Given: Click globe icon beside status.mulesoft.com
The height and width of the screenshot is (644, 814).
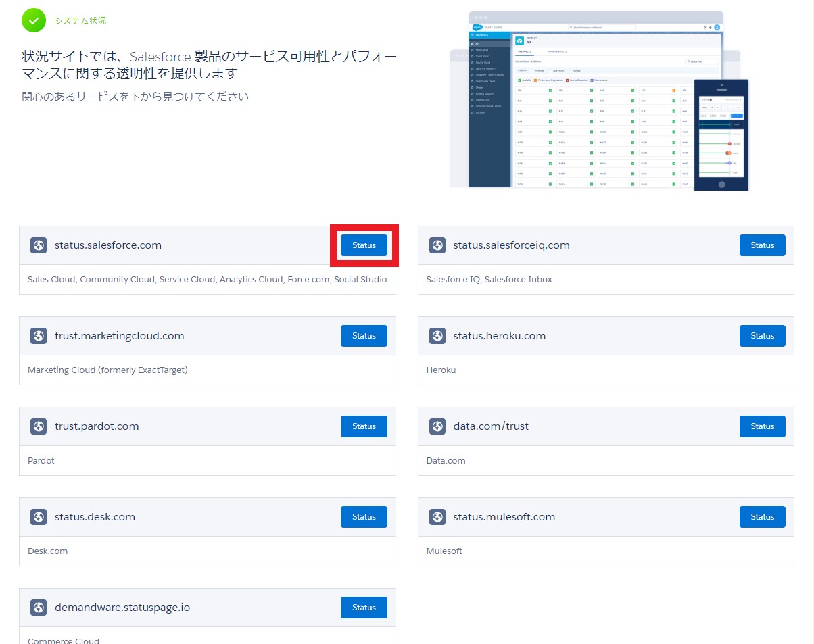Looking at the screenshot, I should (x=437, y=517).
